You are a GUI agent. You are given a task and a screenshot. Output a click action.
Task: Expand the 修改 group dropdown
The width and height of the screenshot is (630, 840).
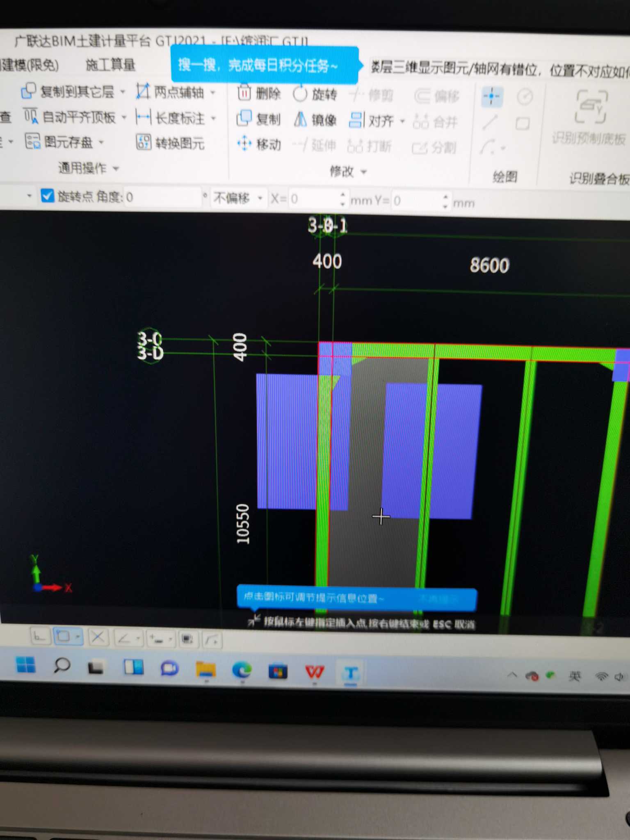pos(364,172)
